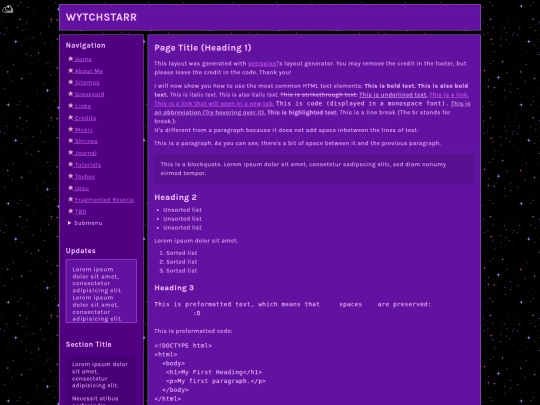Screen dimensions: 540x405
Task: Click the abbreviation text 'Try hovering over it'
Action: [234, 113]
